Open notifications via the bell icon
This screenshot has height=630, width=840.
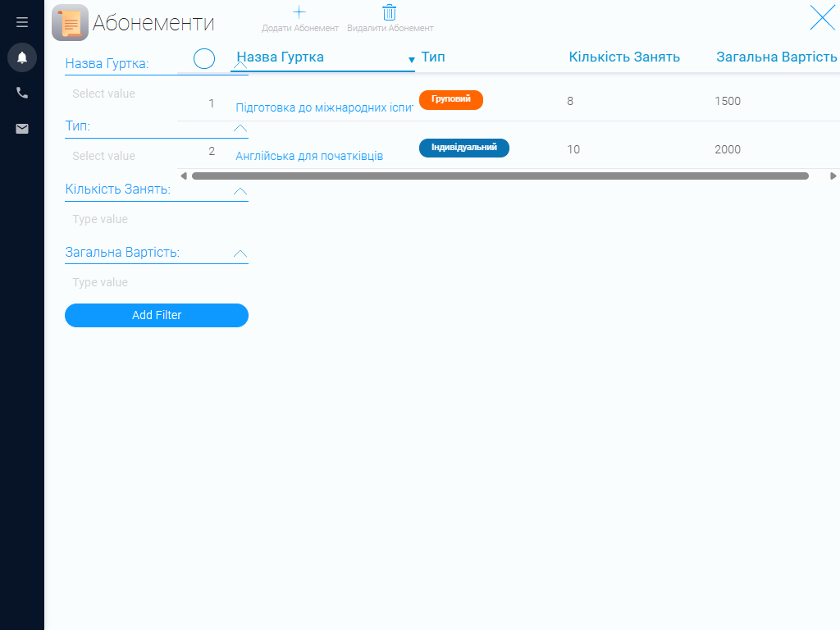22,57
